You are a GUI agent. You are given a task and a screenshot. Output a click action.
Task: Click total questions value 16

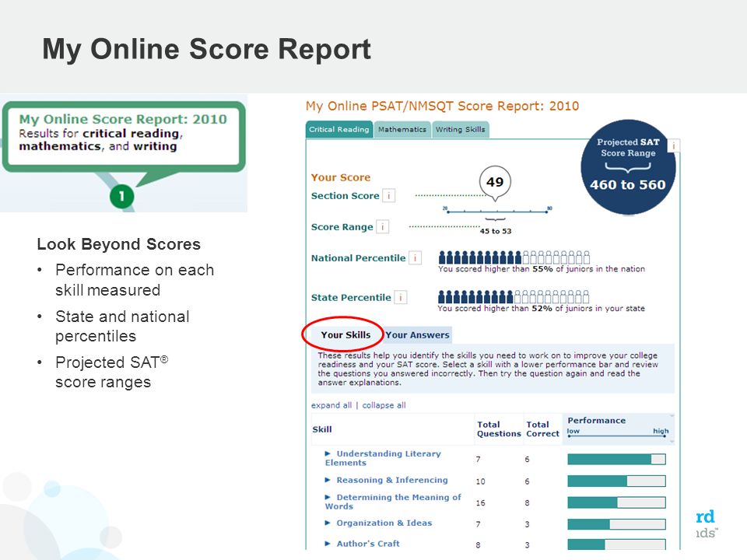pyautogui.click(x=480, y=503)
